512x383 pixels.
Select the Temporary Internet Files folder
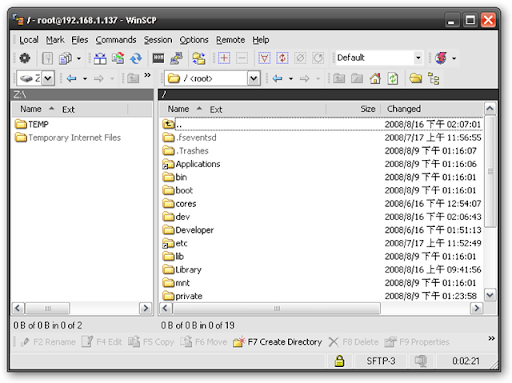click(x=68, y=138)
